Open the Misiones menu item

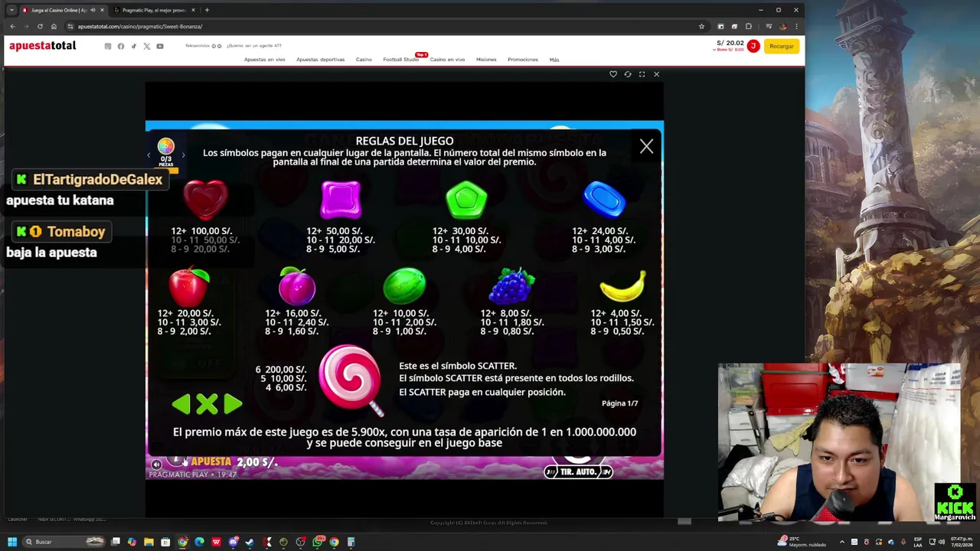(486, 60)
